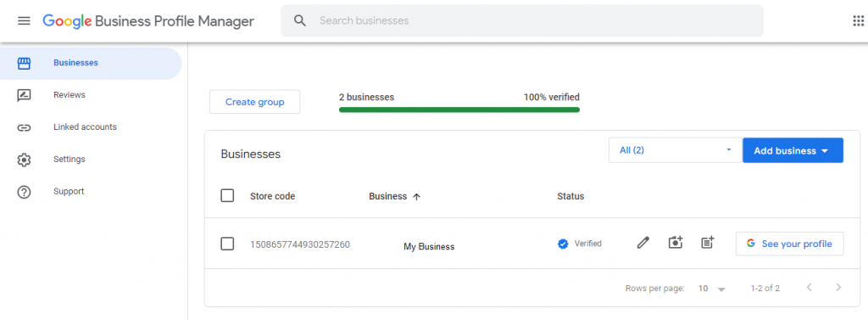Edit My Business with pencil icon

click(x=643, y=243)
